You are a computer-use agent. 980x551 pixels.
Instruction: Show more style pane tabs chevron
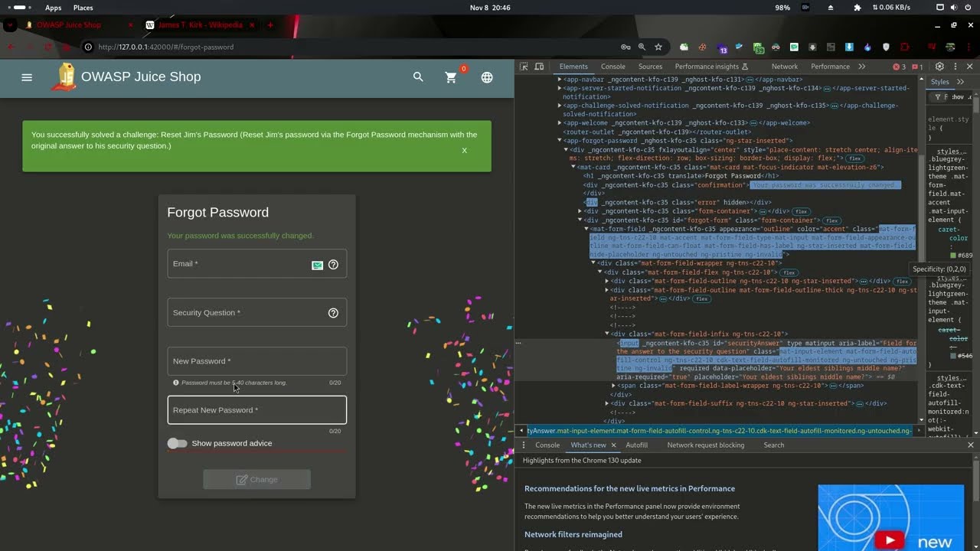tap(959, 82)
